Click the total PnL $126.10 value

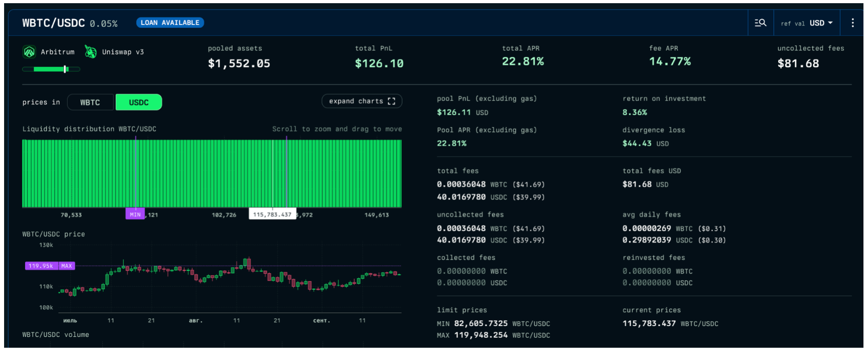[379, 64]
